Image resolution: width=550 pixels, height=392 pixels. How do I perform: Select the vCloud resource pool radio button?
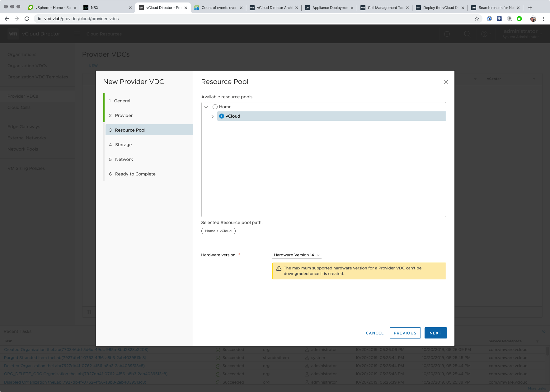coord(222,116)
